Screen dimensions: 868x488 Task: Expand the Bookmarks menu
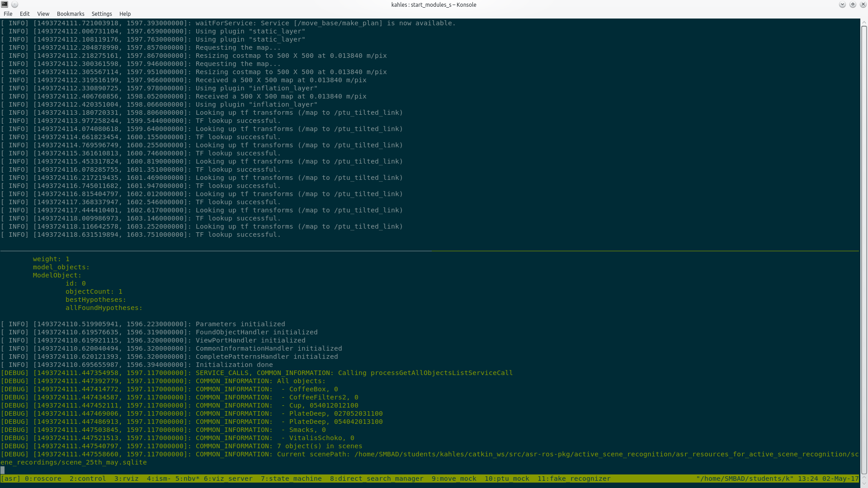[x=71, y=14]
